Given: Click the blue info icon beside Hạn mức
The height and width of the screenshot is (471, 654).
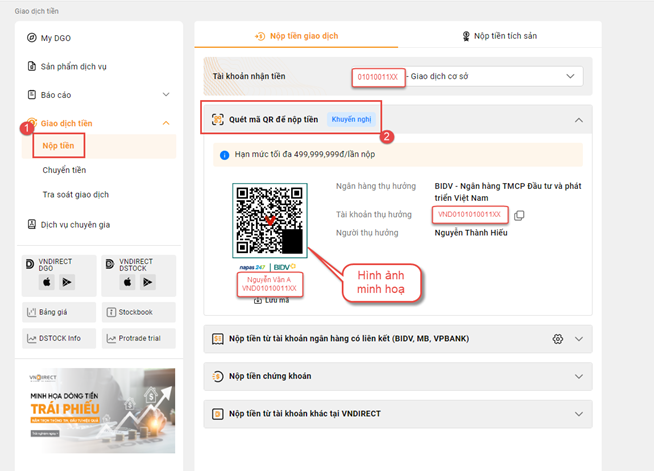Looking at the screenshot, I should 224,155.
